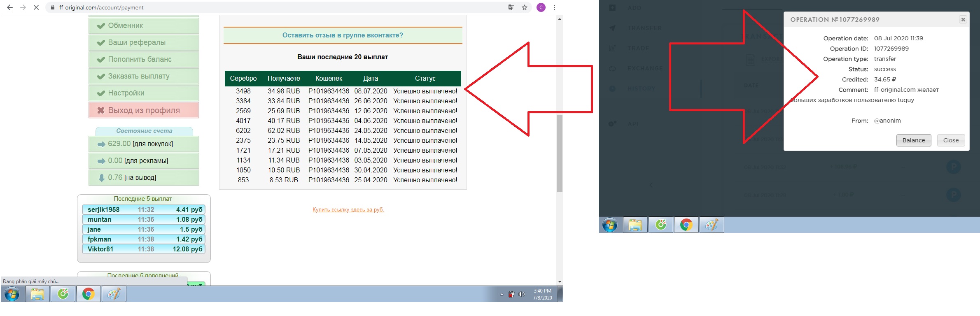Screen dimensions: 980x316
Task: Select the Operation ID value 1077269989
Action: coord(891,49)
